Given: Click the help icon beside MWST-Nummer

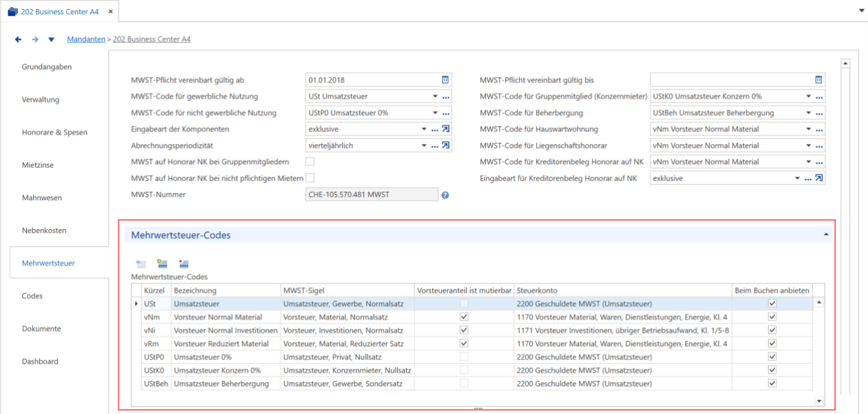Looking at the screenshot, I should pyautogui.click(x=445, y=195).
